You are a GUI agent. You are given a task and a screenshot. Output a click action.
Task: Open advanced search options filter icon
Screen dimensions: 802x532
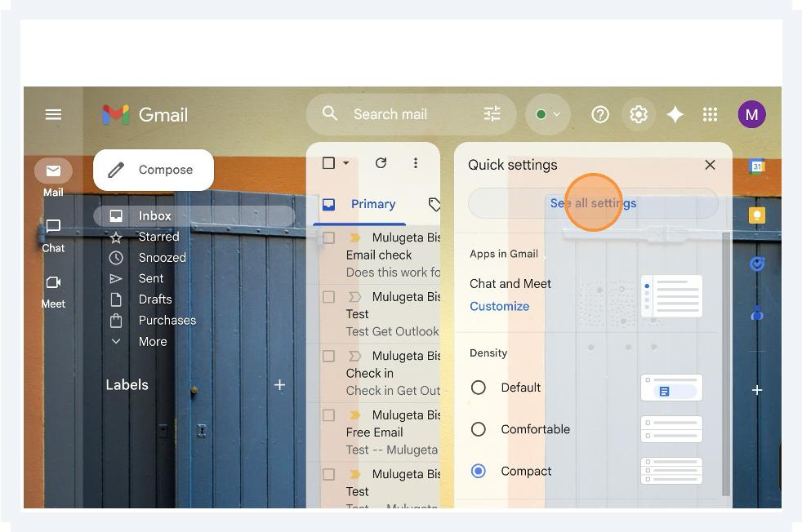(492, 114)
